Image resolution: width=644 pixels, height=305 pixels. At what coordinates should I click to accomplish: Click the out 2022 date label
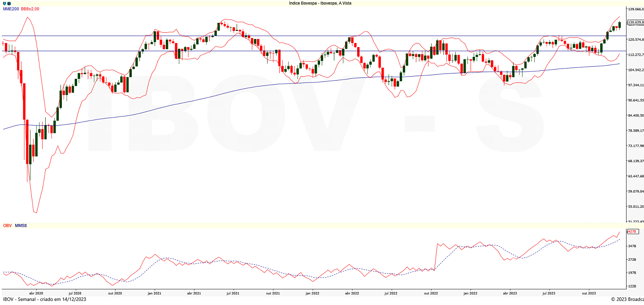(431, 293)
